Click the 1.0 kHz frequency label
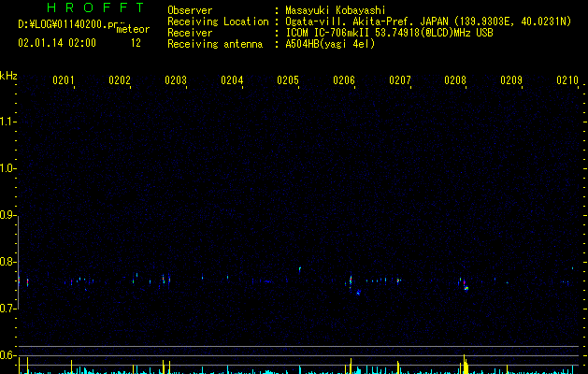The height and width of the screenshot is (374, 588). [7, 168]
